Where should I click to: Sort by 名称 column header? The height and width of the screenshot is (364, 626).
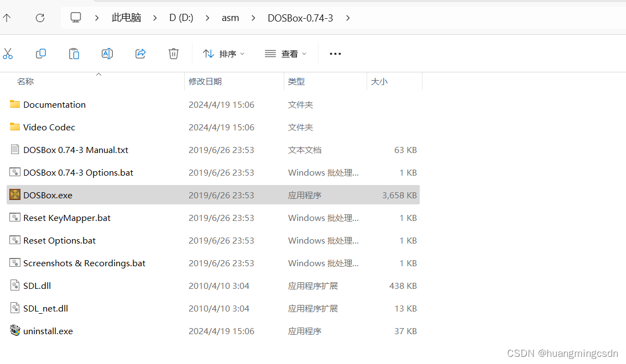pos(25,81)
